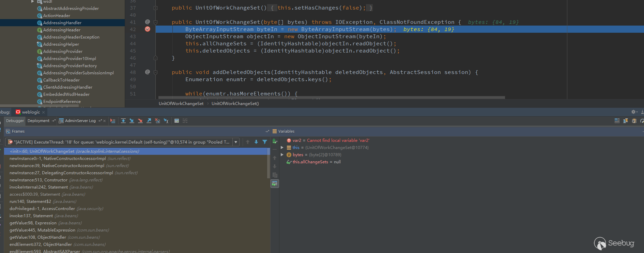Click the Step Over debugger icon
The image size is (644, 253).
coord(123,121)
